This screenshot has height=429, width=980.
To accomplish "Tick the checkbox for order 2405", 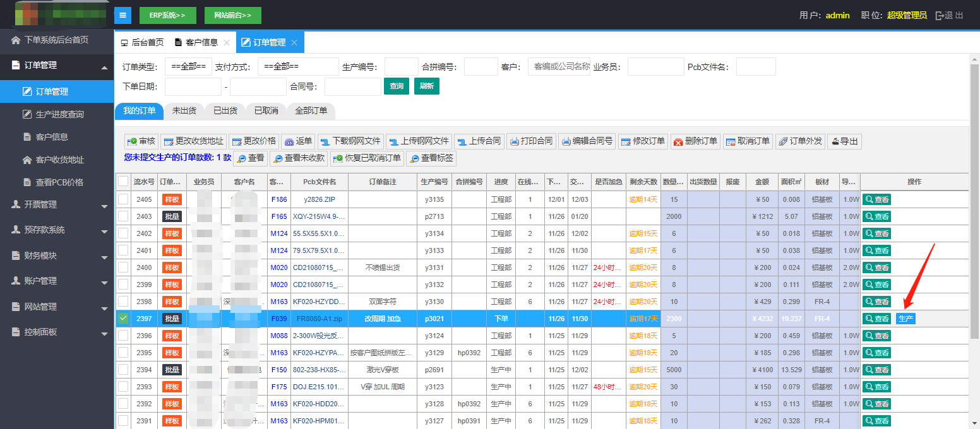I will (123, 199).
